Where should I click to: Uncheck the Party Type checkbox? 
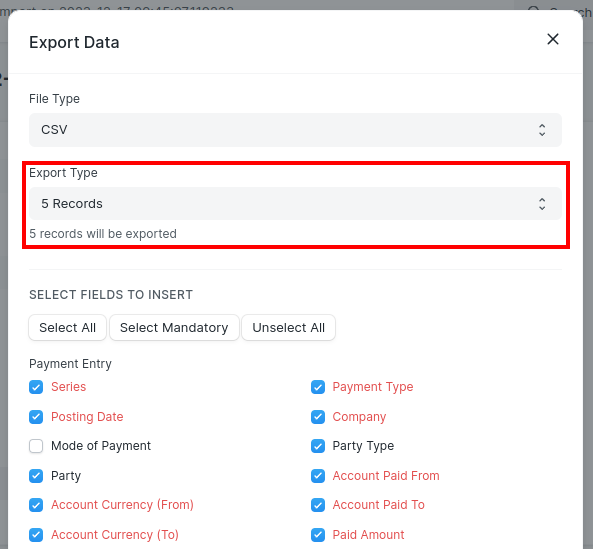pyautogui.click(x=318, y=446)
